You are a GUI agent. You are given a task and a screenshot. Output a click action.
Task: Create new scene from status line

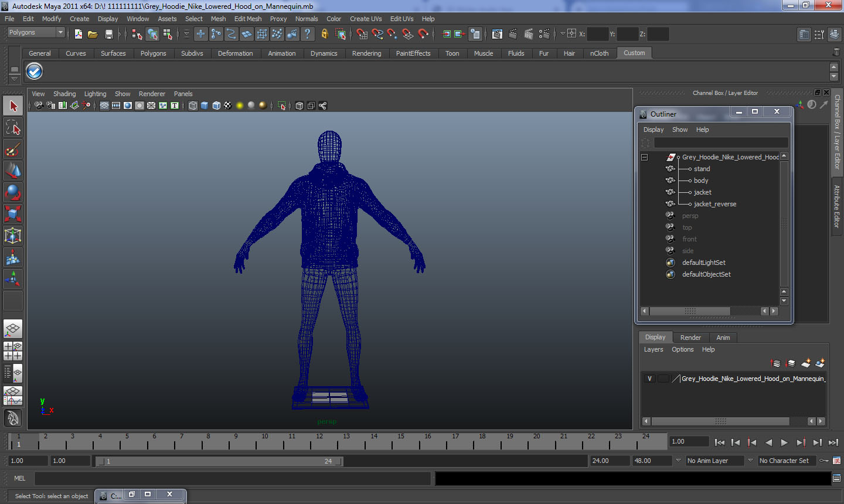pos(78,34)
